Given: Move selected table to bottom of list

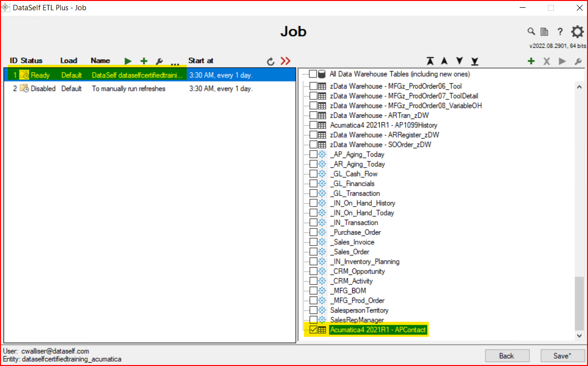Looking at the screenshot, I should pyautogui.click(x=474, y=61).
